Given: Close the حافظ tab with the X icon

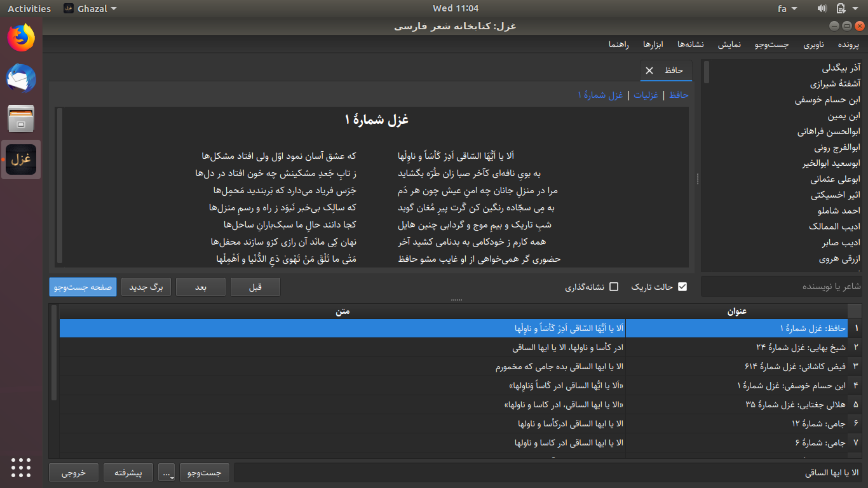Looking at the screenshot, I should [x=649, y=71].
